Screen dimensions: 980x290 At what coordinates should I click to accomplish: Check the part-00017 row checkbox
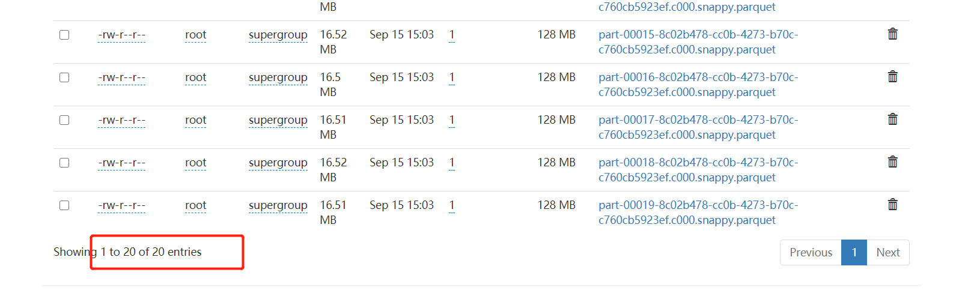point(64,120)
